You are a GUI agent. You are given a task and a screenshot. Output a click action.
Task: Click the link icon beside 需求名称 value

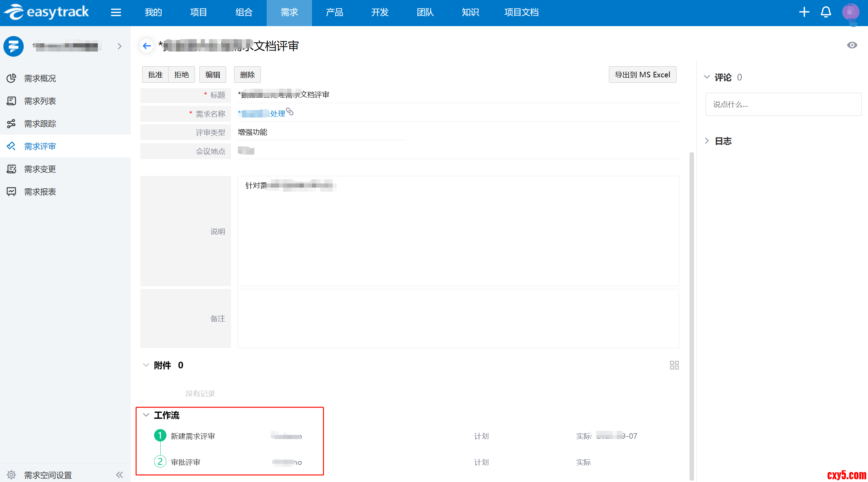(290, 112)
